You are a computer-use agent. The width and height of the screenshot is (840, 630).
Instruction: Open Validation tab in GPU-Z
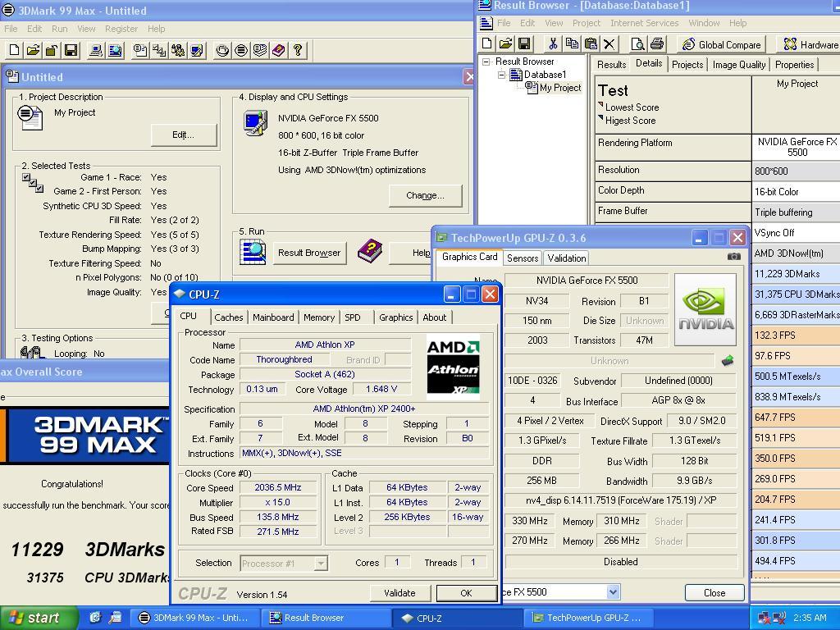coord(566,258)
